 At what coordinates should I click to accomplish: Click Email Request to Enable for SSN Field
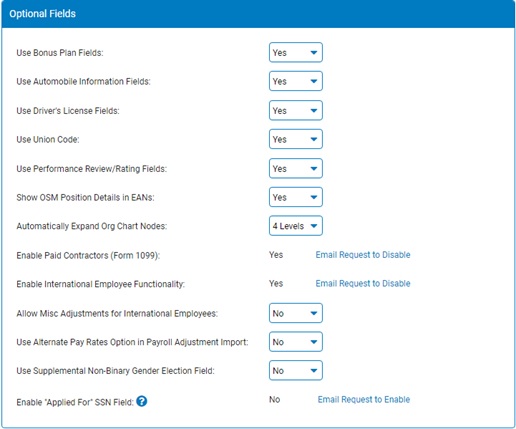pos(364,399)
